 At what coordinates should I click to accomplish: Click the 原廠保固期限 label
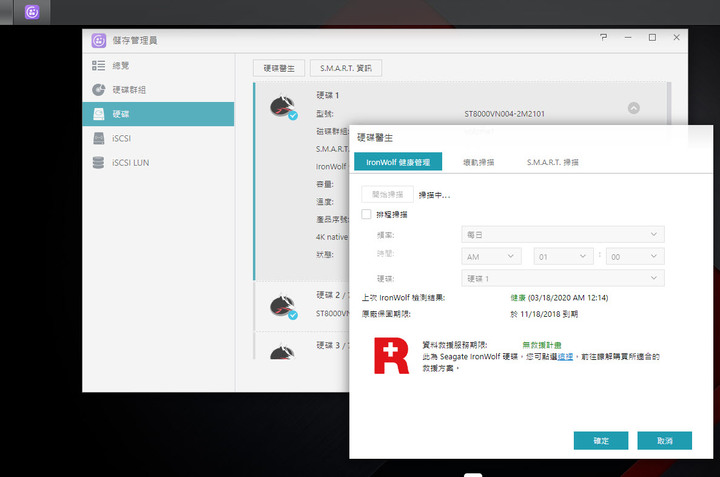tap(386, 314)
